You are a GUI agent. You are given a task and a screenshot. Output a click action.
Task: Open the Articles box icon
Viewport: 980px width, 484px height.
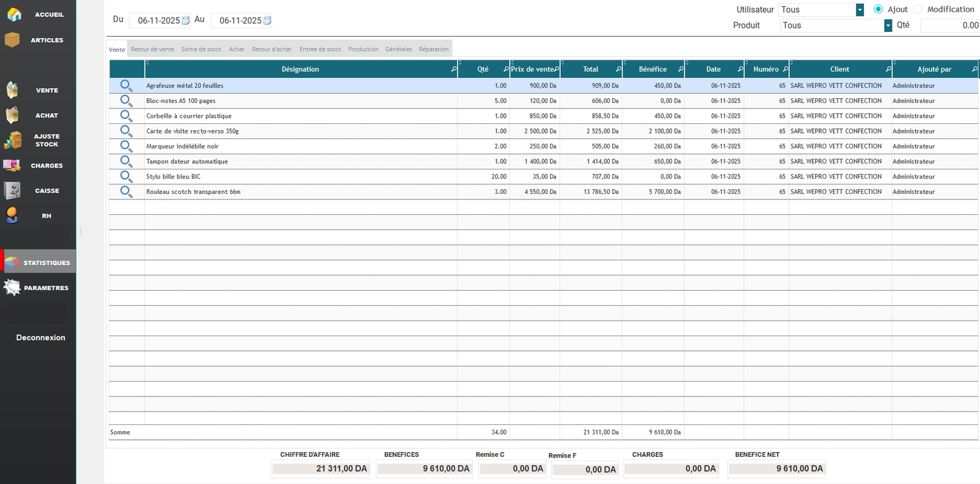[x=12, y=40]
